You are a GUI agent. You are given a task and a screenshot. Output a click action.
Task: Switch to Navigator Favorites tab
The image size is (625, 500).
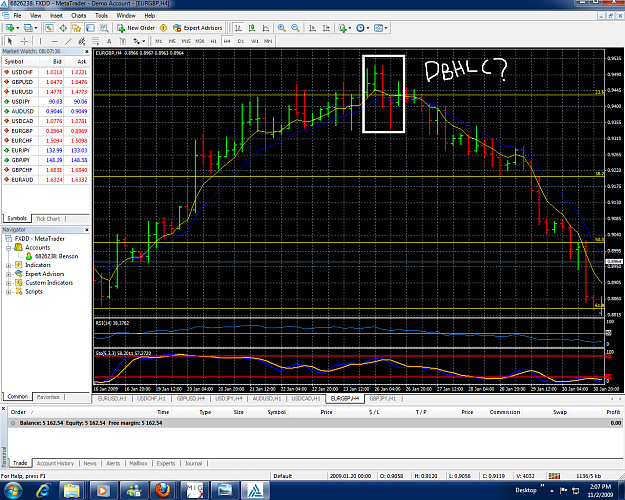pos(48,397)
